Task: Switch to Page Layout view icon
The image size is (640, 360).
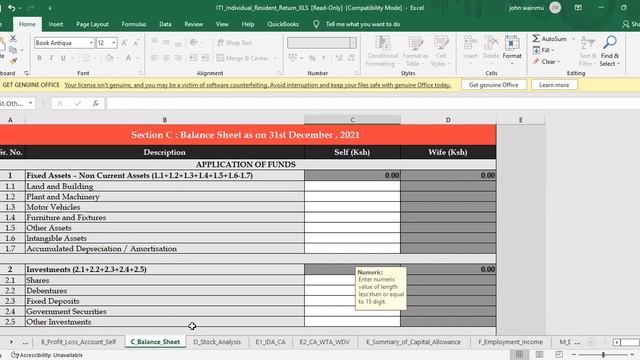Action: (539, 354)
